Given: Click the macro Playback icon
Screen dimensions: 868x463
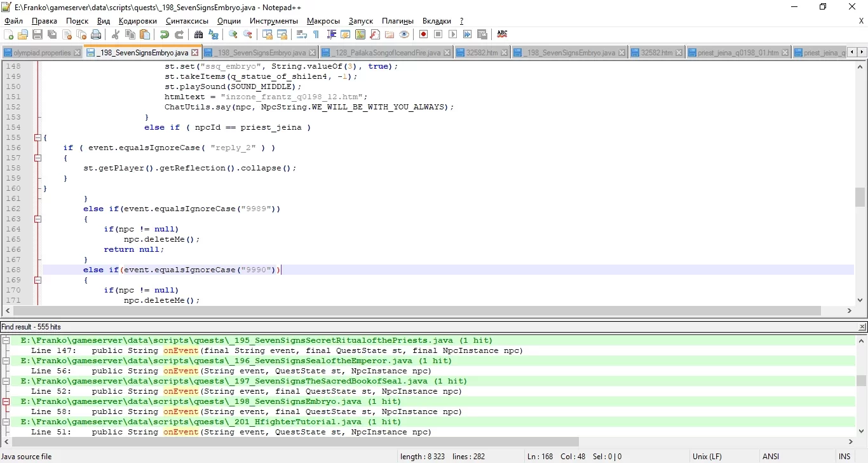Looking at the screenshot, I should tap(453, 34).
